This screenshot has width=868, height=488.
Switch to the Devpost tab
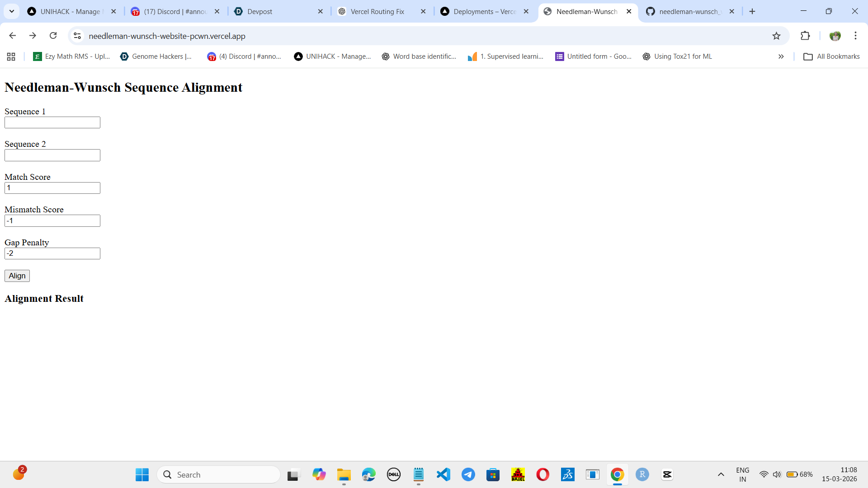coord(260,11)
